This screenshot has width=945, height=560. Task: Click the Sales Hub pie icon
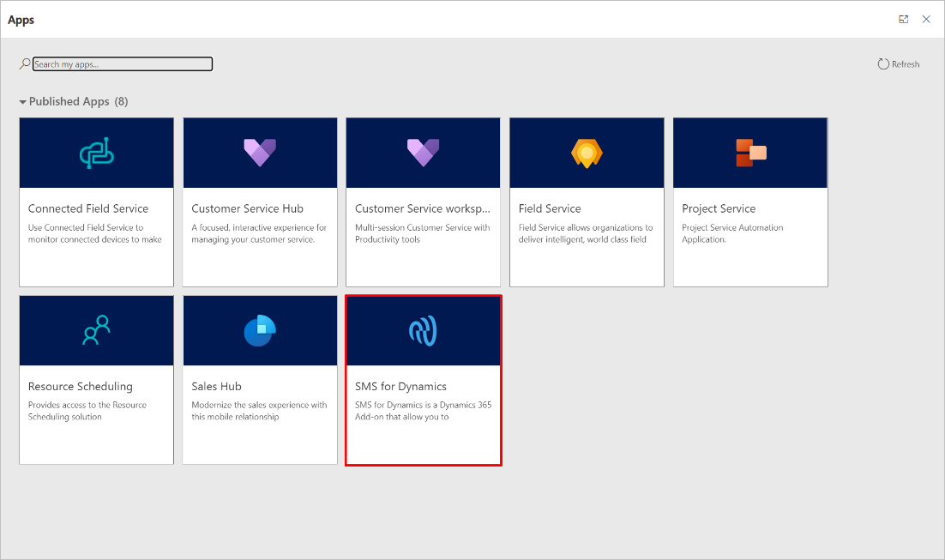click(260, 330)
